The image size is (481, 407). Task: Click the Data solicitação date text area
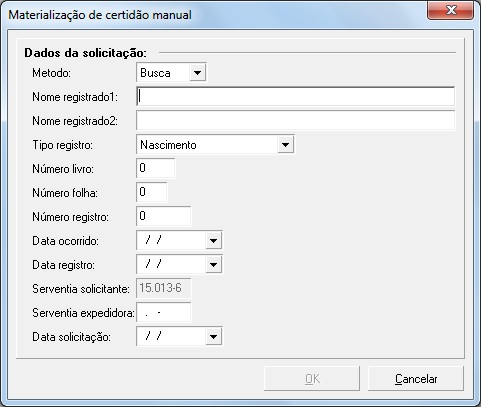(x=171, y=336)
